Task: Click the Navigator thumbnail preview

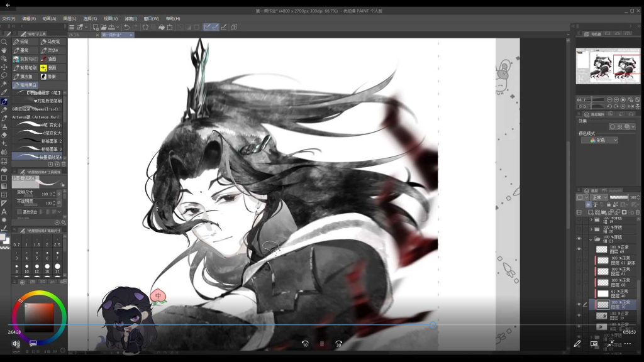Action: [608, 66]
